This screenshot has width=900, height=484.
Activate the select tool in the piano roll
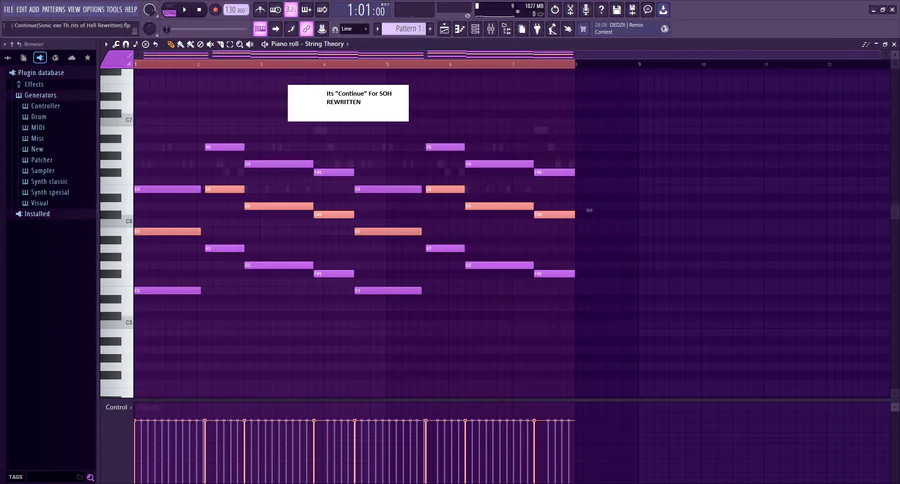(x=230, y=44)
